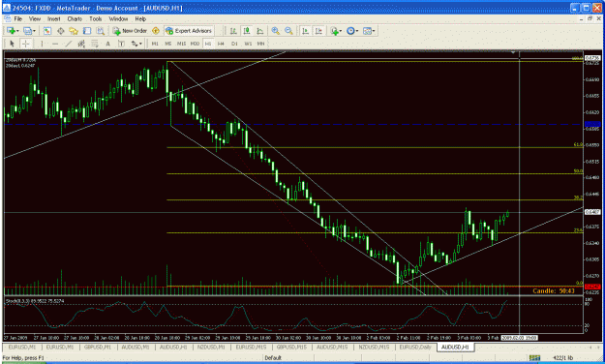Switch timeframe to M15
The image size is (605, 364).
[x=181, y=44]
